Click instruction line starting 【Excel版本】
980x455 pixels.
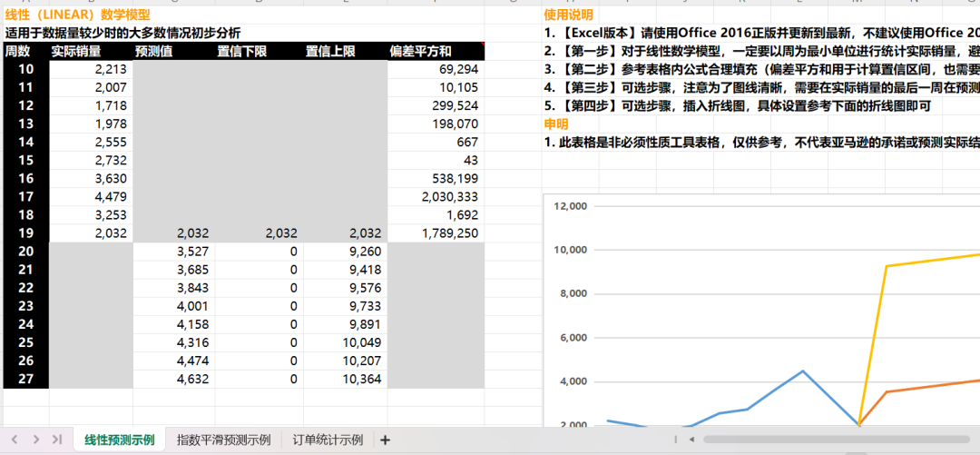point(761,34)
